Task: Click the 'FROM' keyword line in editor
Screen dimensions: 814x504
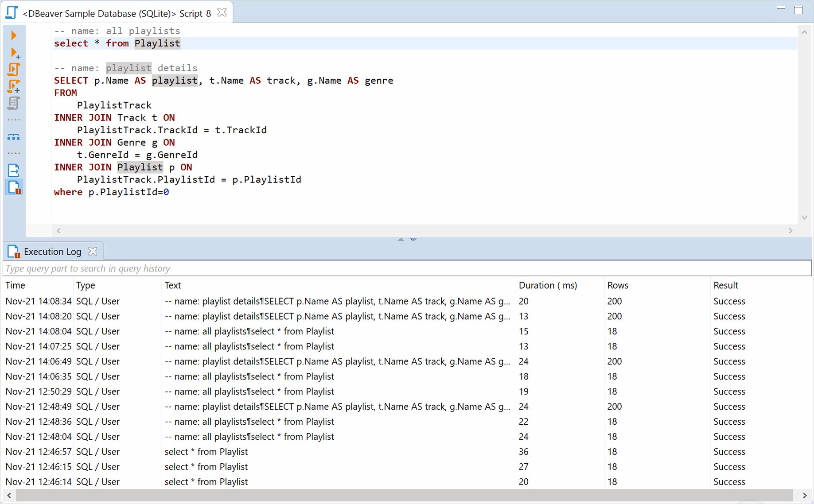Action: (x=66, y=93)
